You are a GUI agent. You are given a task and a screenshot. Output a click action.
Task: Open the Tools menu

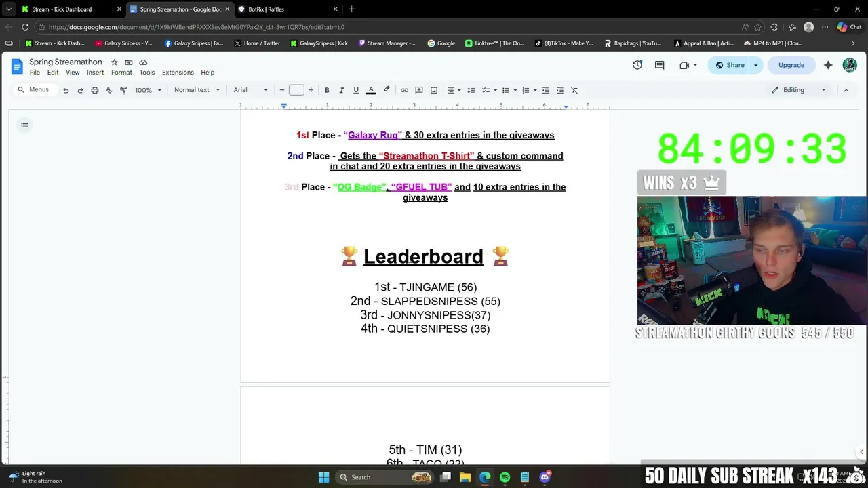click(x=147, y=73)
